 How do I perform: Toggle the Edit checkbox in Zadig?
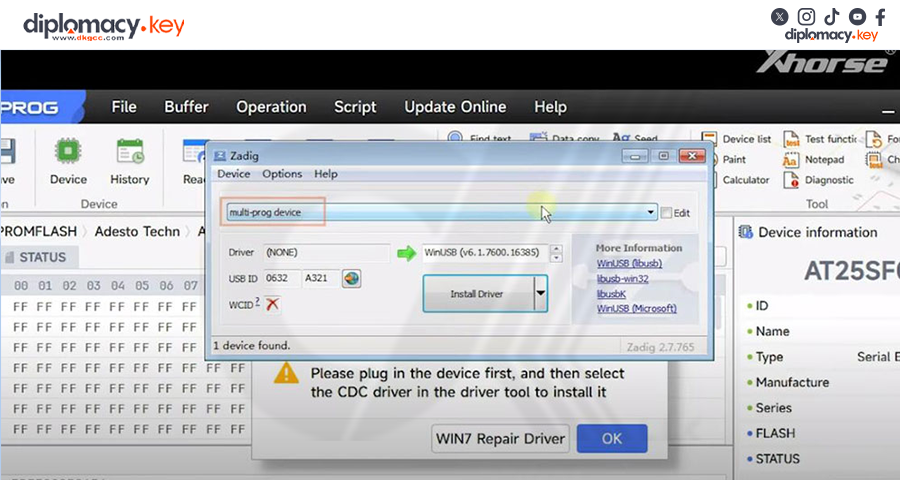(666, 212)
